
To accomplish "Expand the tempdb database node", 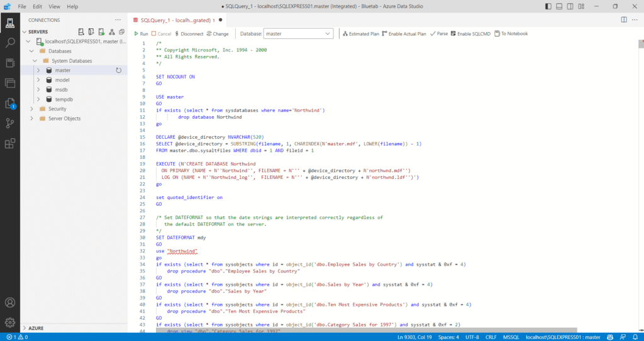I will point(38,99).
